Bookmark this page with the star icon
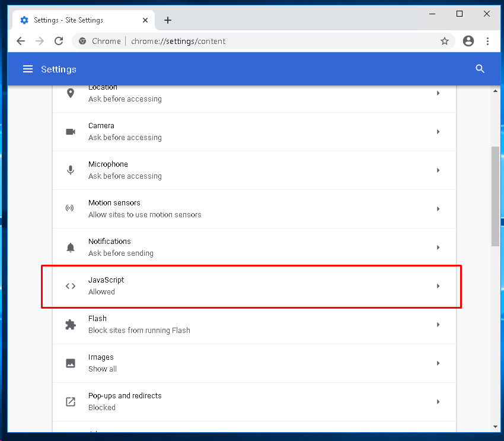 pos(445,41)
